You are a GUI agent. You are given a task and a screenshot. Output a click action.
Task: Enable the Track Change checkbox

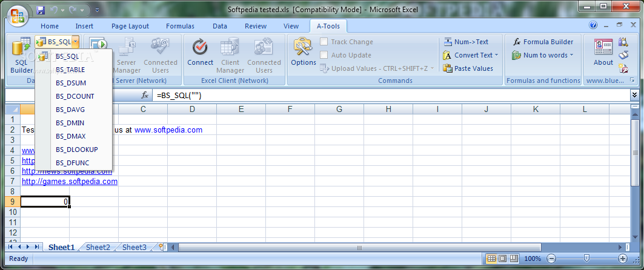click(324, 42)
